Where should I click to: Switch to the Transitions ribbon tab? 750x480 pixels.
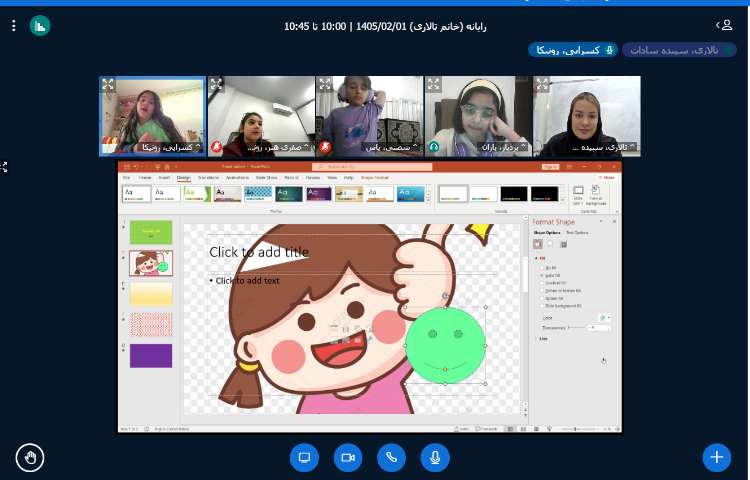point(208,178)
